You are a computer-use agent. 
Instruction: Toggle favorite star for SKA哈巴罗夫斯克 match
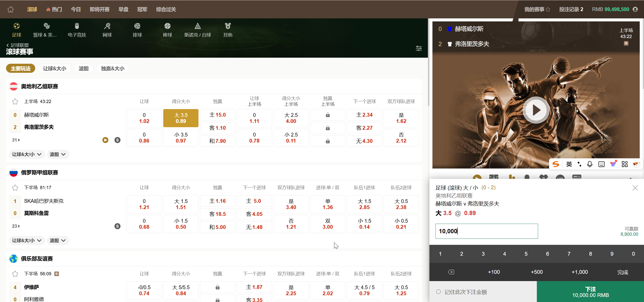[x=15, y=187]
